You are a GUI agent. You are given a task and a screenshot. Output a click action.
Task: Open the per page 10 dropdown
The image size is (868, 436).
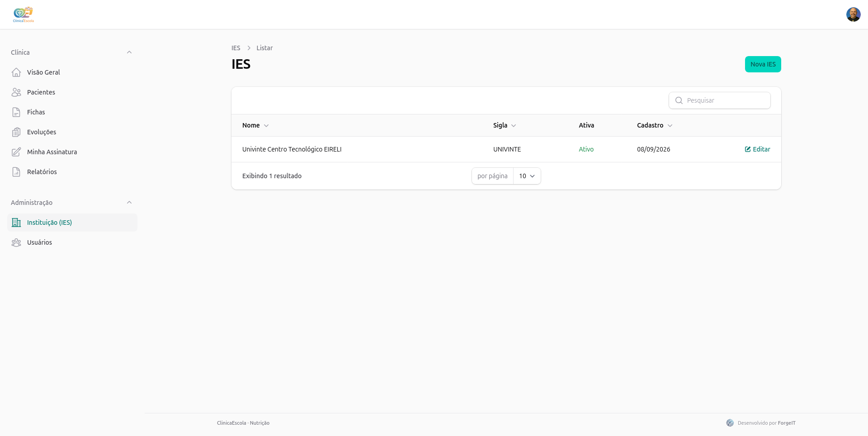[527, 176]
